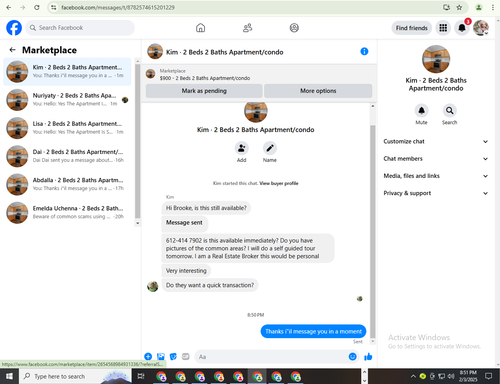
Task: Open Windows Start menu
Action: tap(9, 376)
